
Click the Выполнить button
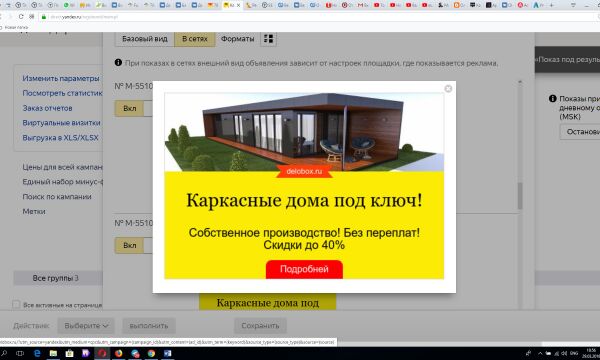pos(149,326)
